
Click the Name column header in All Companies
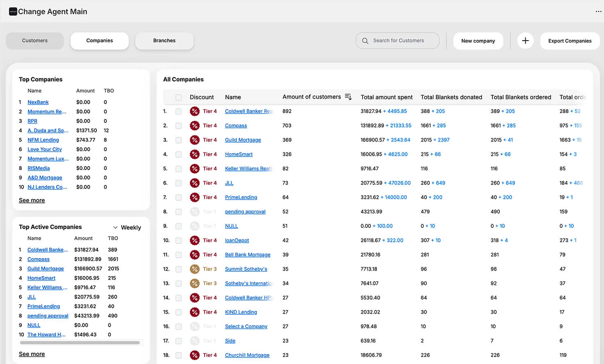point(233,97)
